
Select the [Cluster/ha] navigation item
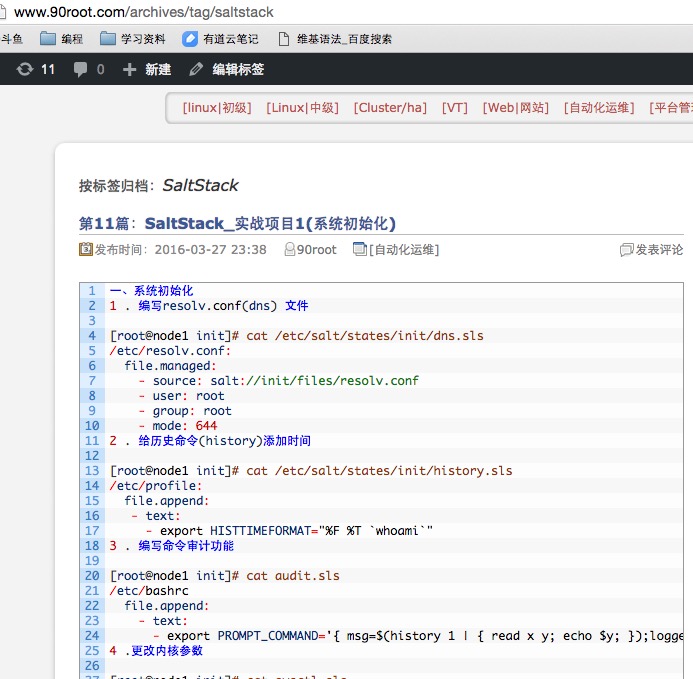pos(390,108)
